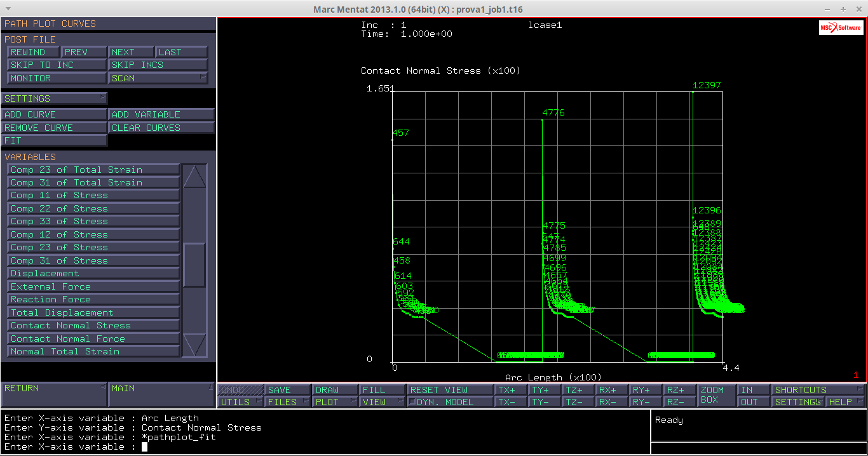Select the Contact Normal Force variable
The width and height of the screenshot is (868, 456).
[x=94, y=339]
